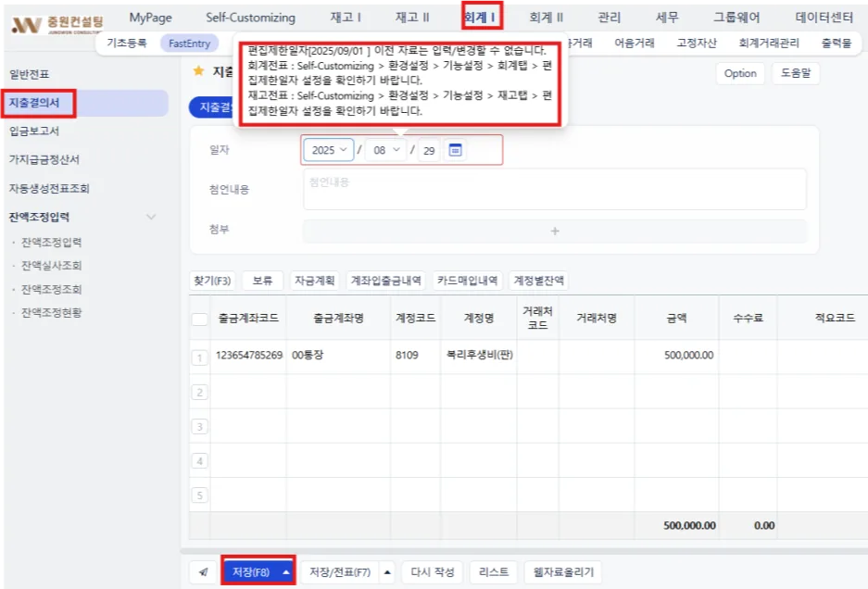Select the 회계 I menu
This screenshot has height=589, width=868.
tap(480, 18)
